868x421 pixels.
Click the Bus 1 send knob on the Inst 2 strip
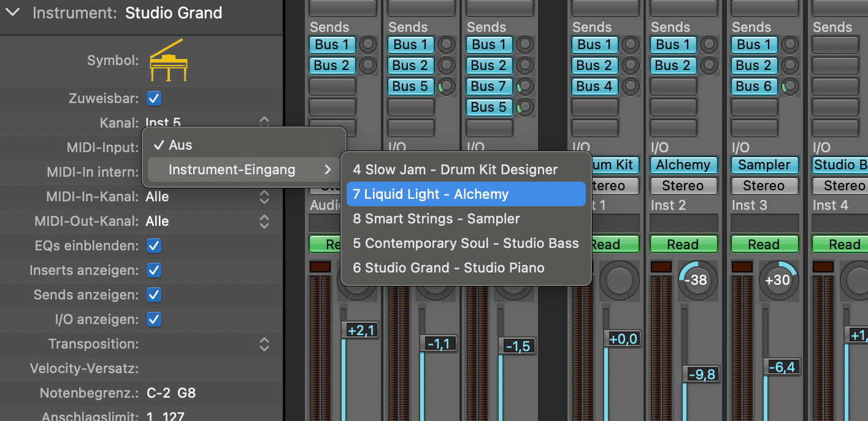click(709, 45)
